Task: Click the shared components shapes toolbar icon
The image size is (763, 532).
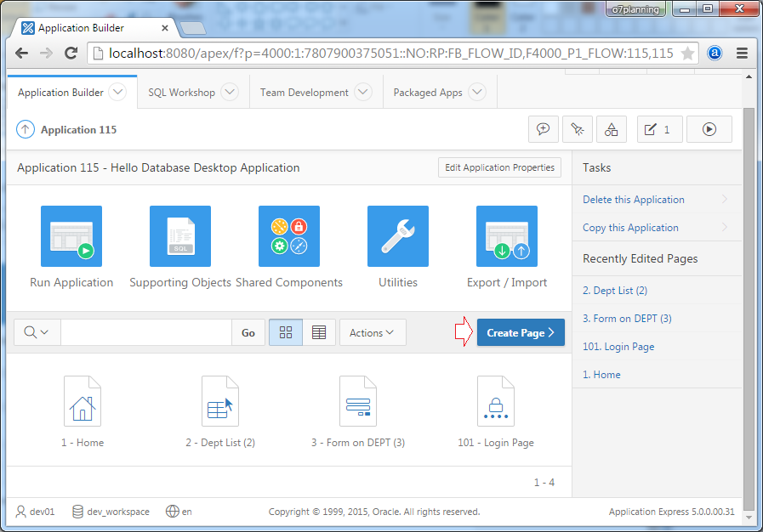Action: tap(612, 129)
